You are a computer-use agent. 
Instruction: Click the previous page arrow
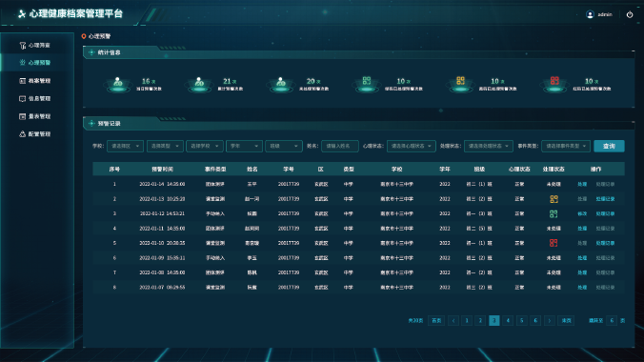[x=453, y=320]
